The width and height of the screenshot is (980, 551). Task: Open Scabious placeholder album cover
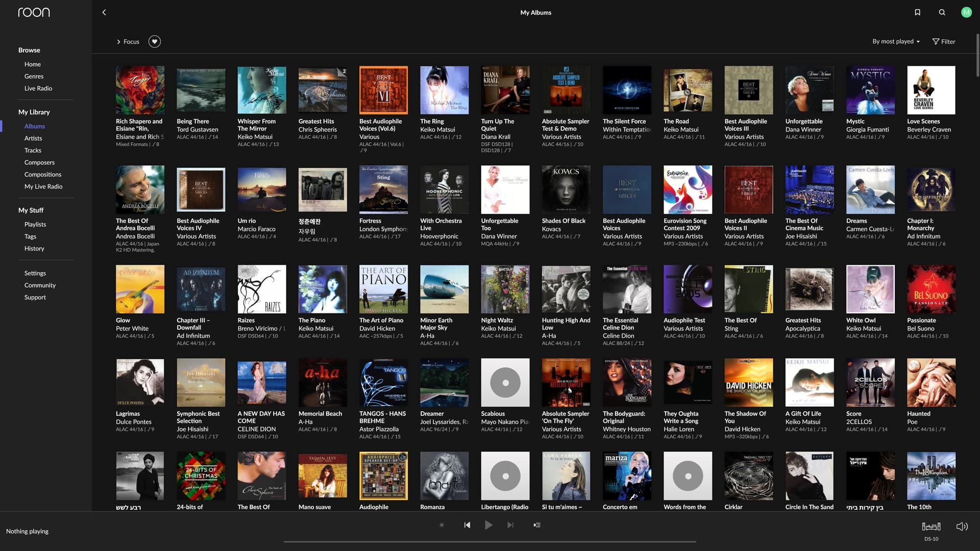(505, 382)
